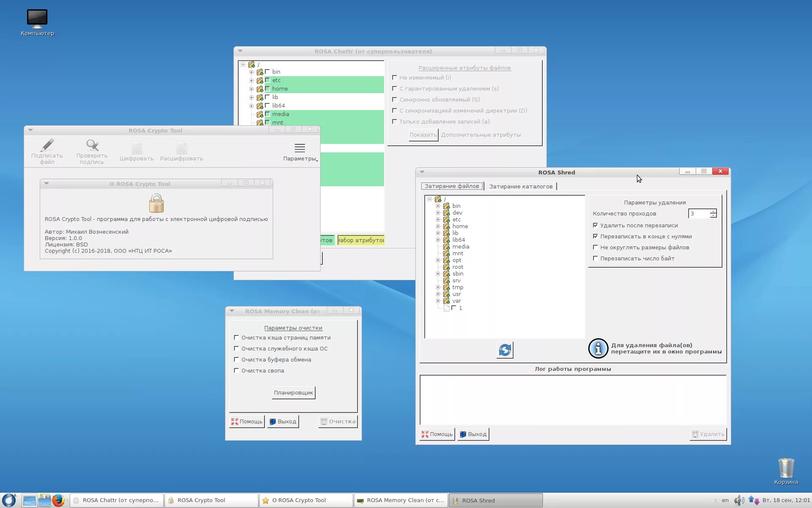Click the Scheduler button in Memory Clean
The image size is (812, 508).
tap(293, 393)
